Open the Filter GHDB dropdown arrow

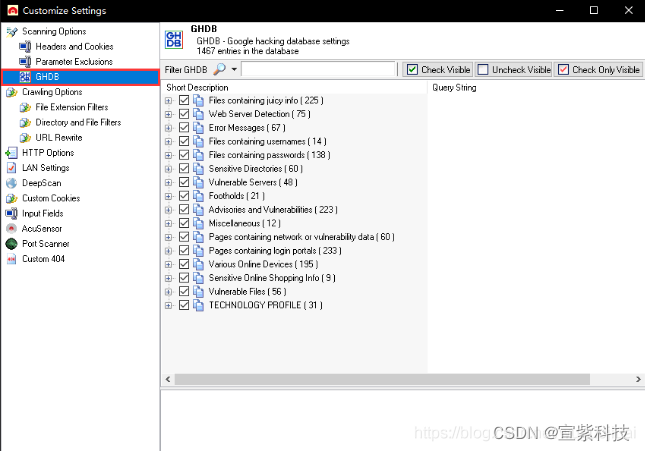[x=234, y=69]
